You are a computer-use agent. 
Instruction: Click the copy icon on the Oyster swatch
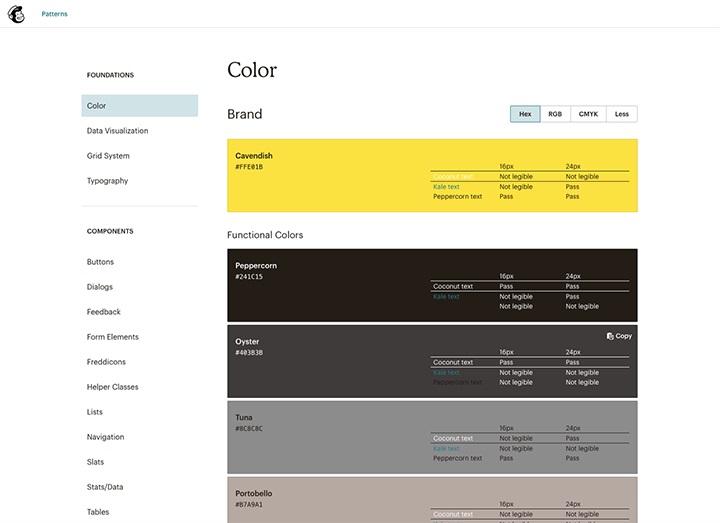610,336
